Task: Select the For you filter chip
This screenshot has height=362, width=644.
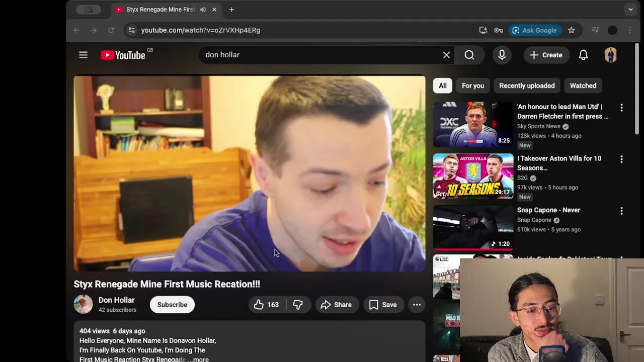Action: pos(473,85)
